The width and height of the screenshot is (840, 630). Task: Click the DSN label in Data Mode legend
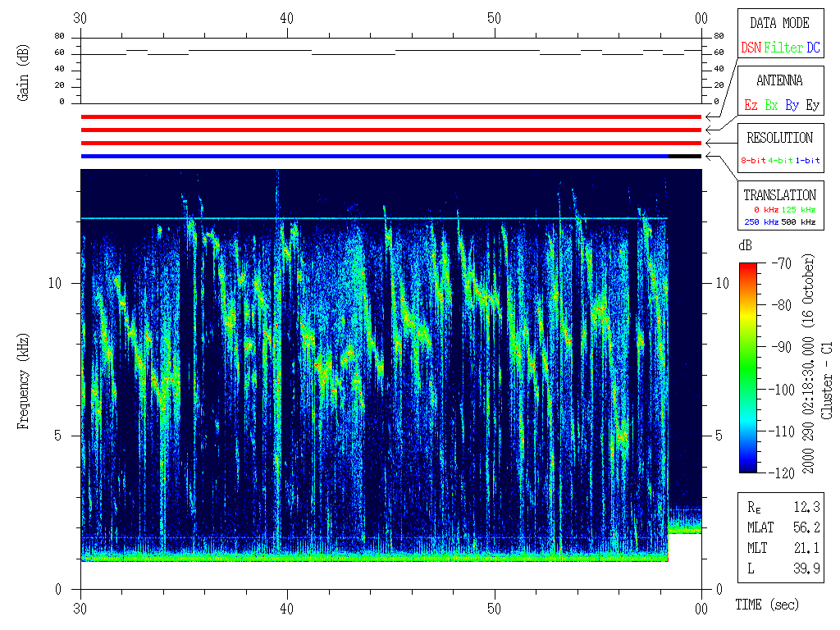coord(751,48)
